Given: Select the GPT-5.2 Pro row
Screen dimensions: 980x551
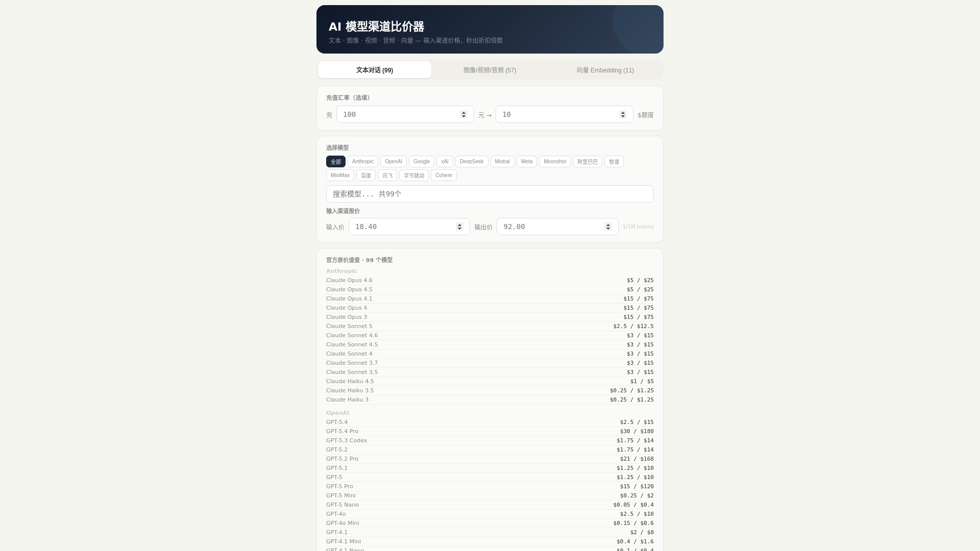Looking at the screenshot, I should click(490, 459).
